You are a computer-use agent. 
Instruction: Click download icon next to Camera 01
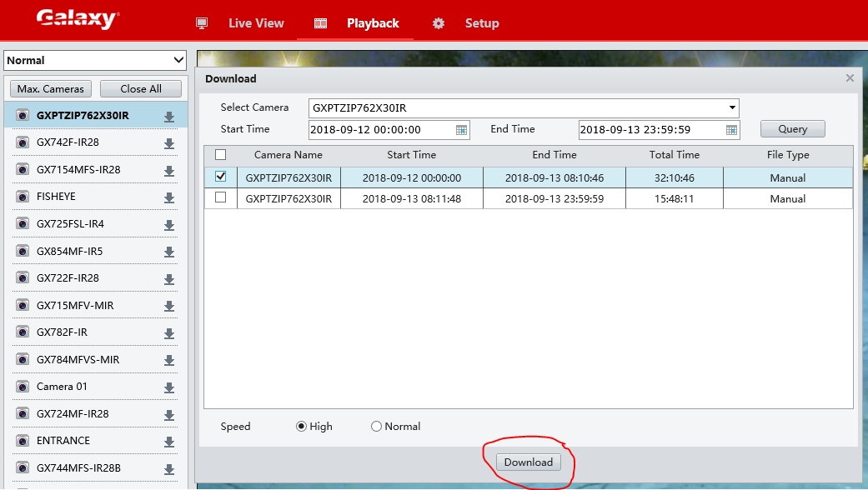coord(169,387)
